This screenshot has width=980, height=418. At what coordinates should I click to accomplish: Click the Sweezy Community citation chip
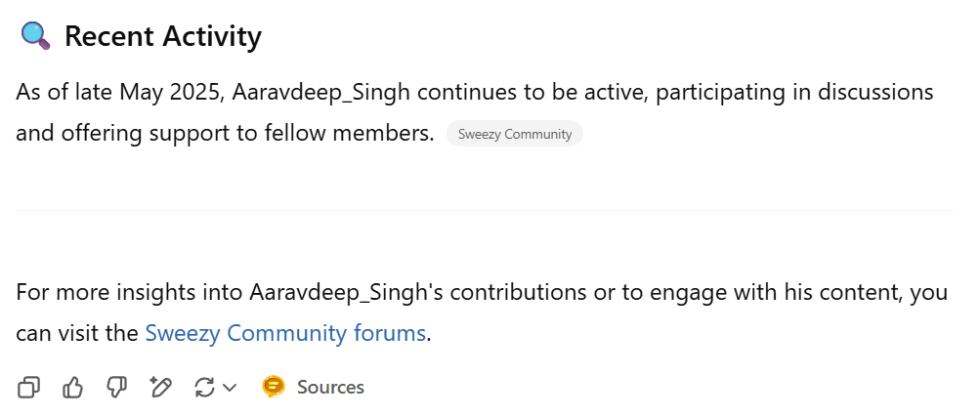point(515,134)
